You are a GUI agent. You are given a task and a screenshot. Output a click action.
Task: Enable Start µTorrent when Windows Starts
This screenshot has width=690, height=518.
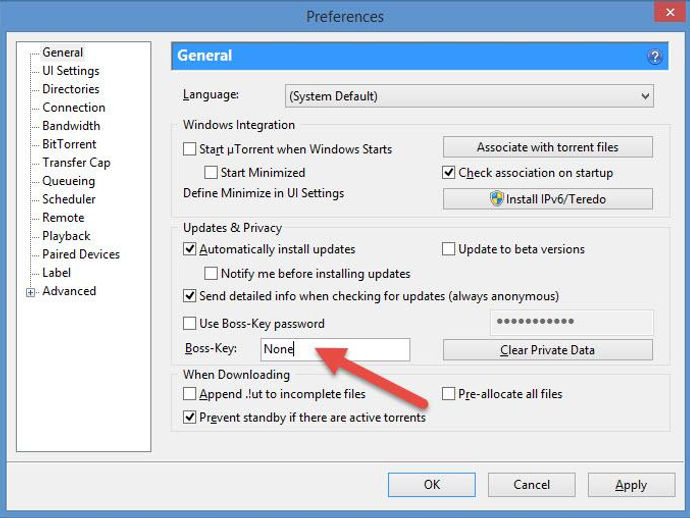pyautogui.click(x=190, y=149)
